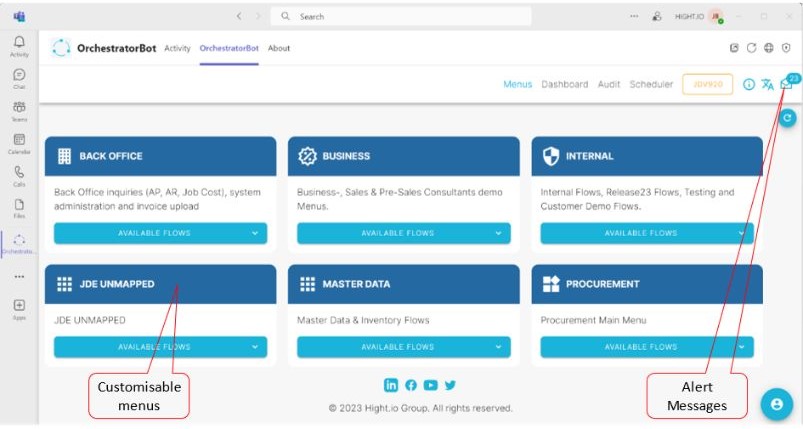Open alert messages envelope icon
The image size is (803, 429).
click(786, 84)
